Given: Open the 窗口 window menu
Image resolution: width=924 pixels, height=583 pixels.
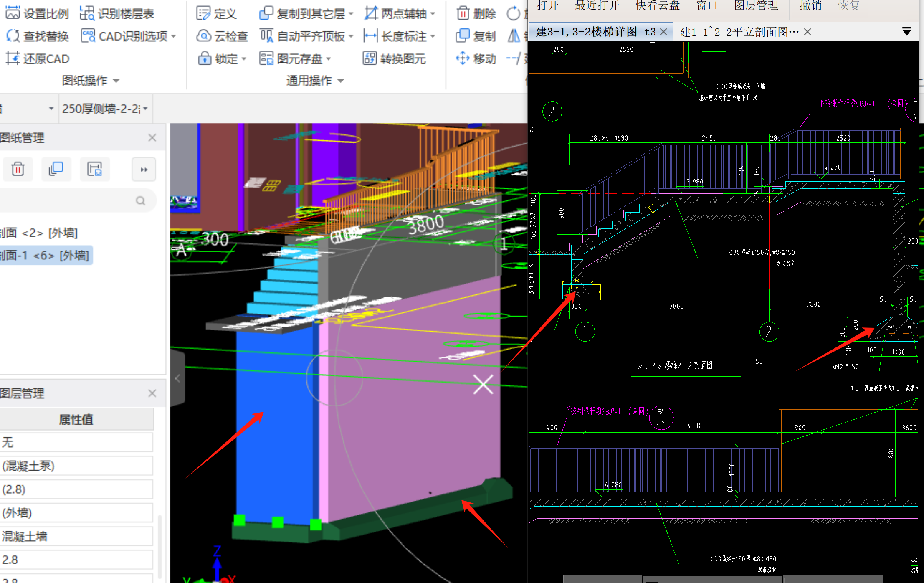Looking at the screenshot, I should pyautogui.click(x=706, y=5).
